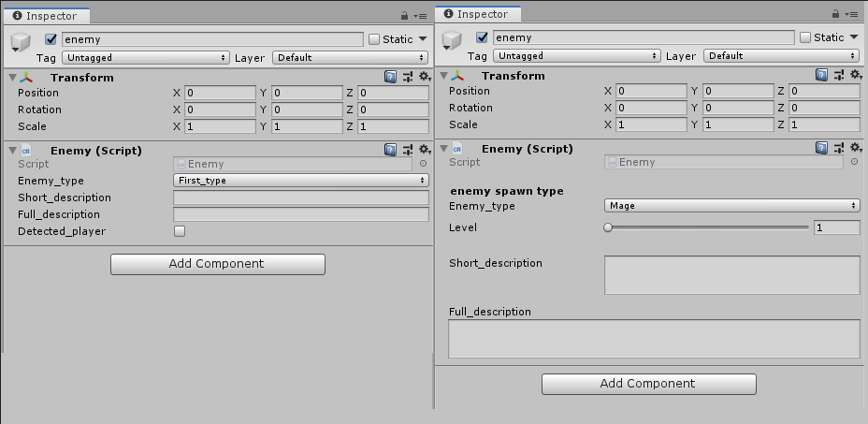
Task: Click Rotation X field in right Inspector
Action: [652, 108]
